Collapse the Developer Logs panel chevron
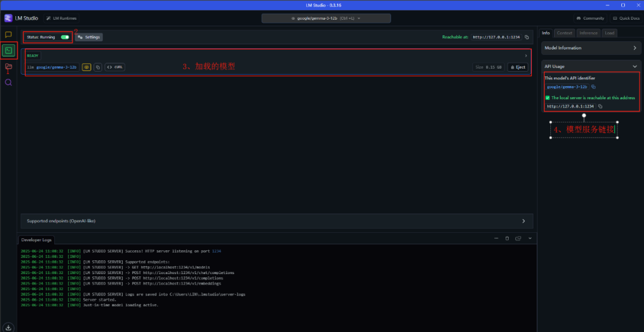644x332 pixels. [530, 238]
